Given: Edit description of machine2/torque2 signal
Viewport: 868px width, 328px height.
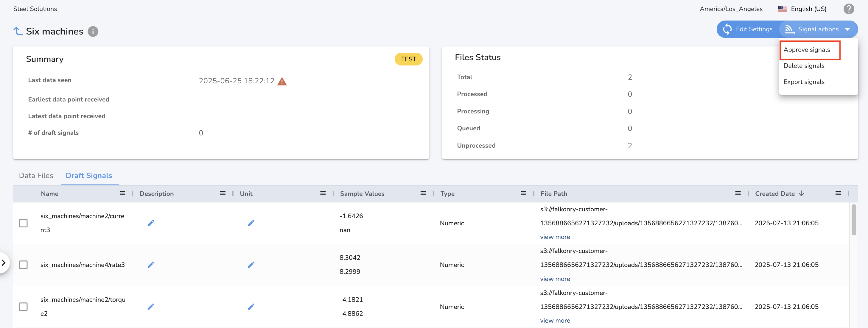Looking at the screenshot, I should coord(151,307).
